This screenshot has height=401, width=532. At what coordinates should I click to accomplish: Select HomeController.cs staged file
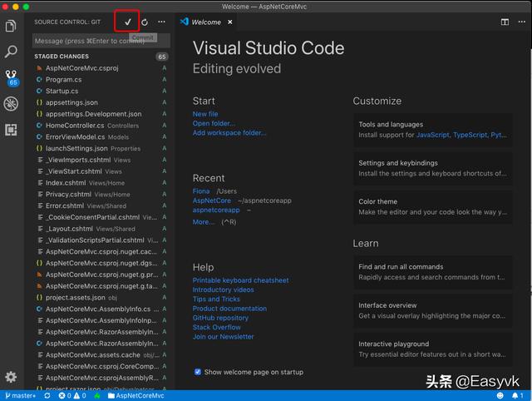(101, 126)
